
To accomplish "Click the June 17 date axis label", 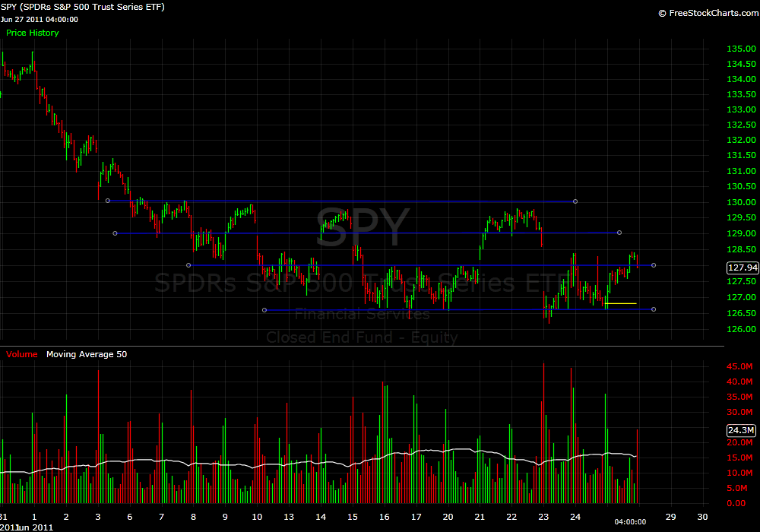I will pos(416,517).
